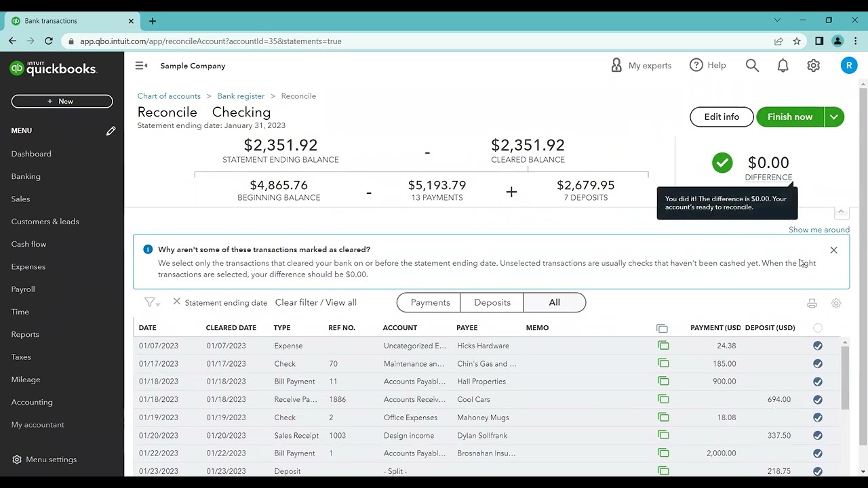Click the green match icon for Cool Cars
Screen dimensions: 868x488
663,399
